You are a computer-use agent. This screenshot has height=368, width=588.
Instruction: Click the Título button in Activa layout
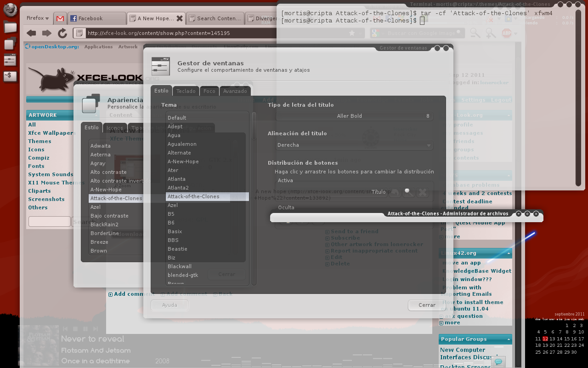pos(379,192)
